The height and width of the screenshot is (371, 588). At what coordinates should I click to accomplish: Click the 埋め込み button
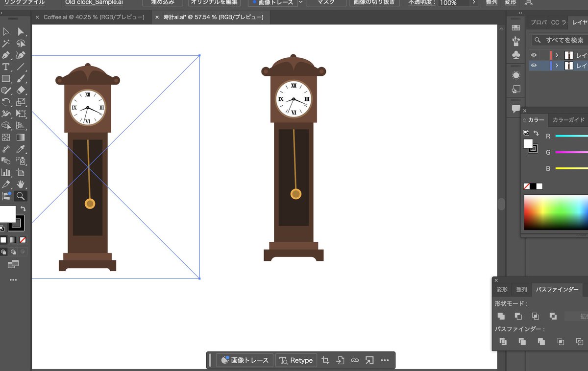pyautogui.click(x=162, y=2)
